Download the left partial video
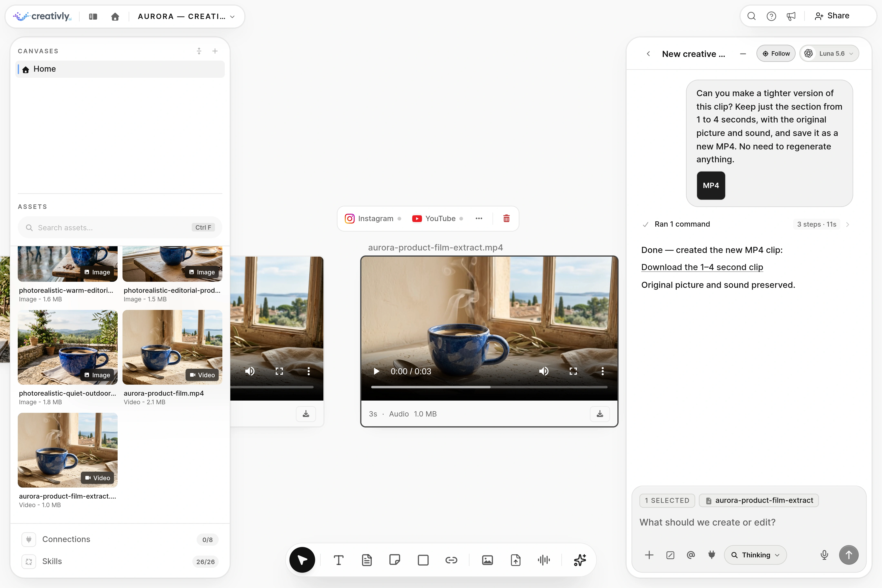The width and height of the screenshot is (882, 588). point(306,414)
